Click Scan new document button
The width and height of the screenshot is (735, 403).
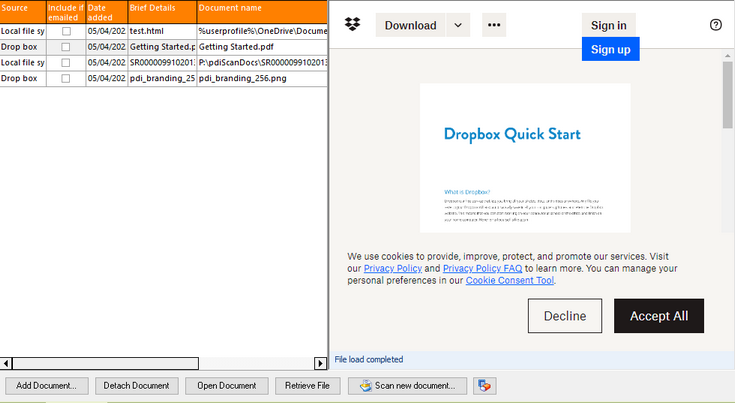[407, 386]
